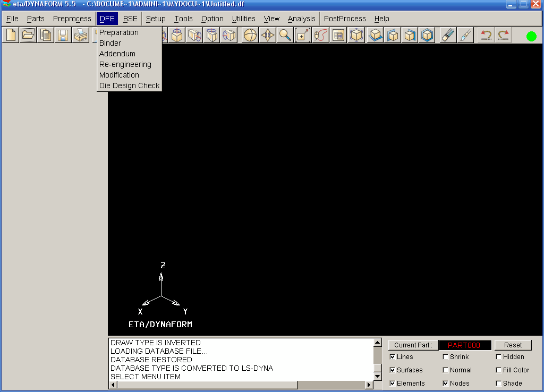Choose Die Design Check from DFE menu
The height and width of the screenshot is (392, 544).
(x=130, y=86)
